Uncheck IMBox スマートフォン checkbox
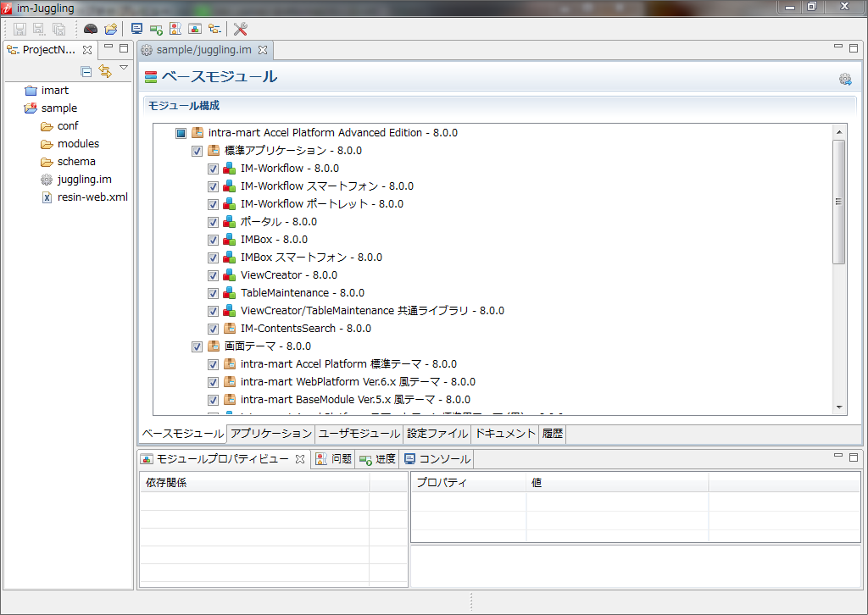The height and width of the screenshot is (615, 868). 213,258
